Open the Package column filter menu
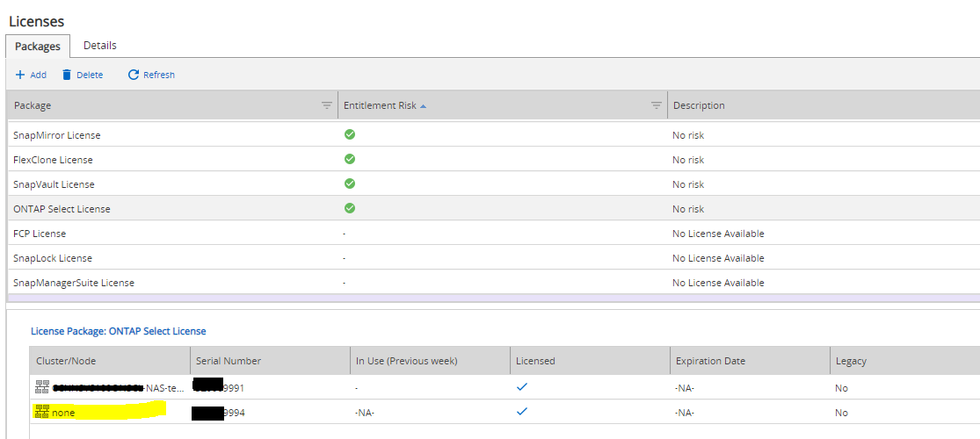Screen dimensions: 980x439 pyautogui.click(x=327, y=105)
